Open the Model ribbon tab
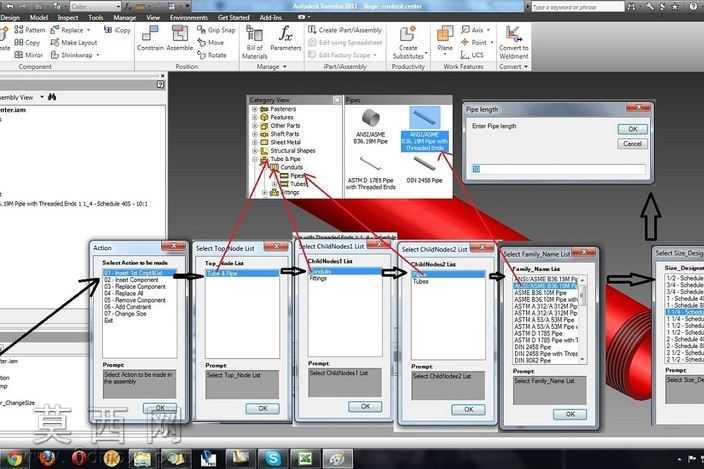The height and width of the screenshot is (469, 704). [39, 18]
